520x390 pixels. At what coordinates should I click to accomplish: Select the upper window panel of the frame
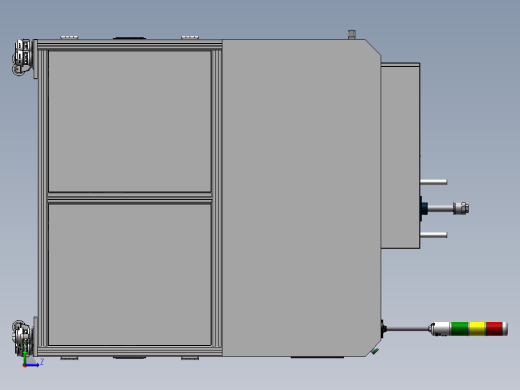click(130, 121)
